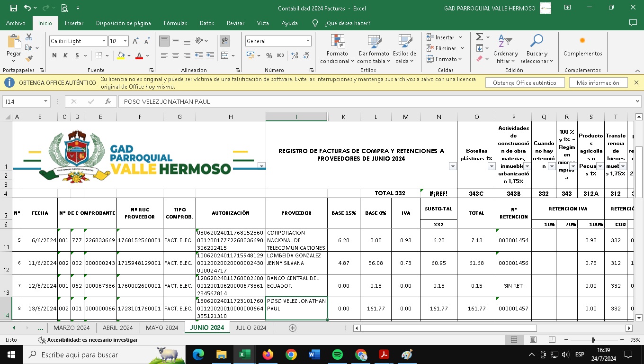
Task: Open the font size dropdown
Action: [x=125, y=41]
